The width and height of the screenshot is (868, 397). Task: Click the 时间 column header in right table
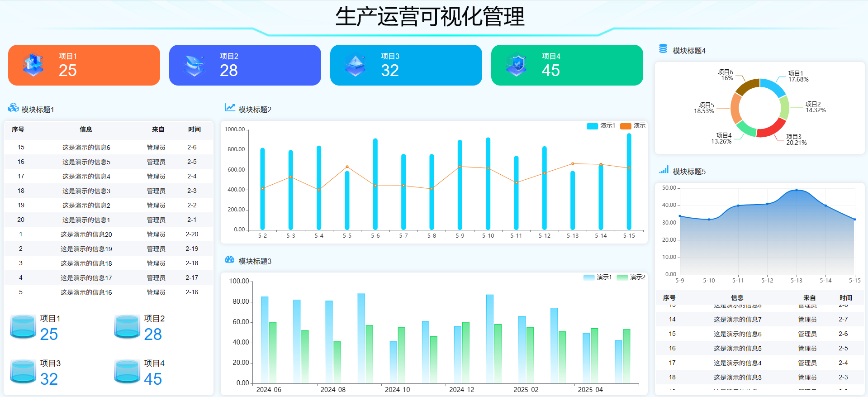[x=845, y=298]
